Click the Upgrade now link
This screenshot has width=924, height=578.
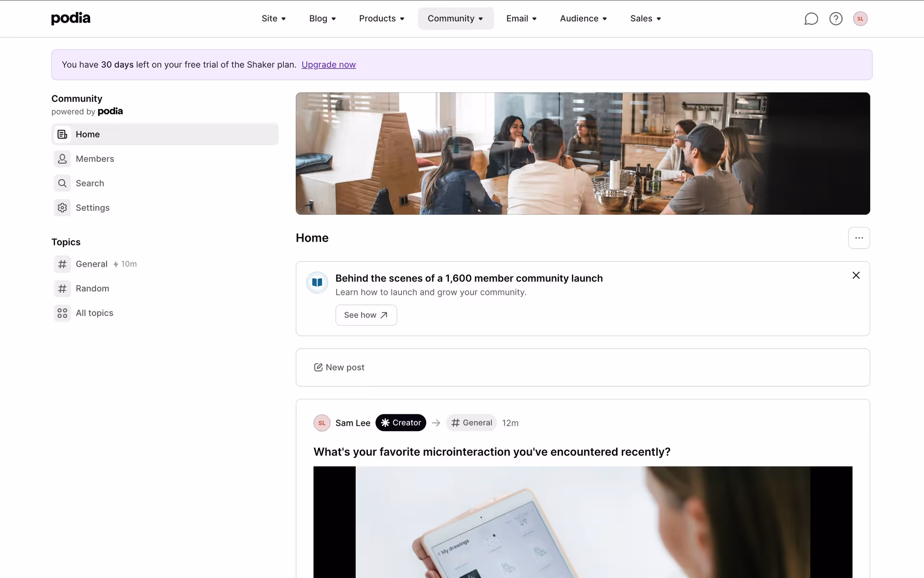coord(328,65)
